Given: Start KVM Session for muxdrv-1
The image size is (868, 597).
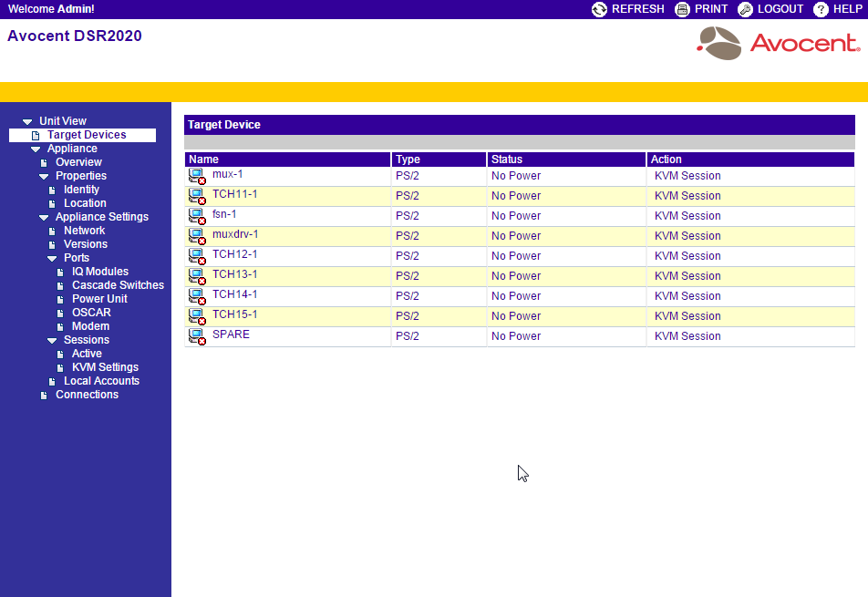Looking at the screenshot, I should pos(687,236).
